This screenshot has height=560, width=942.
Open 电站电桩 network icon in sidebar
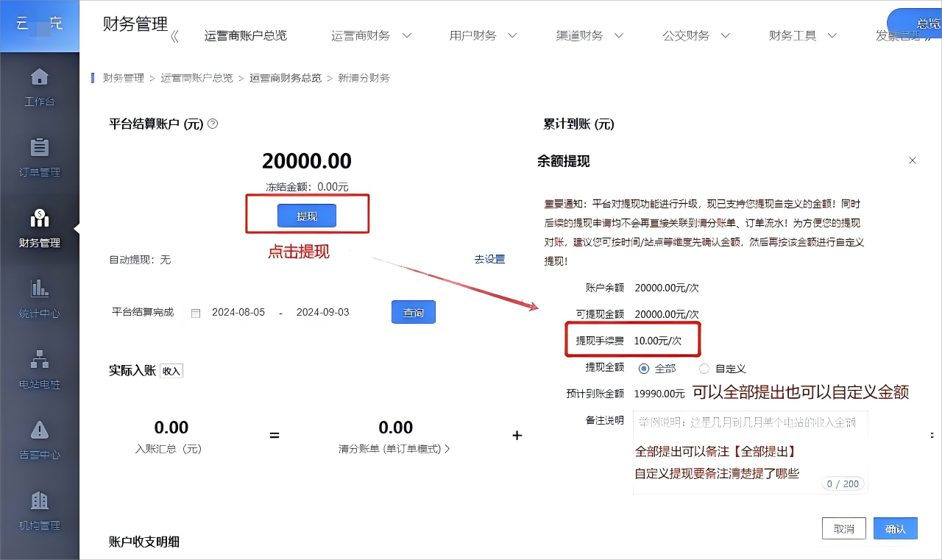click(39, 359)
